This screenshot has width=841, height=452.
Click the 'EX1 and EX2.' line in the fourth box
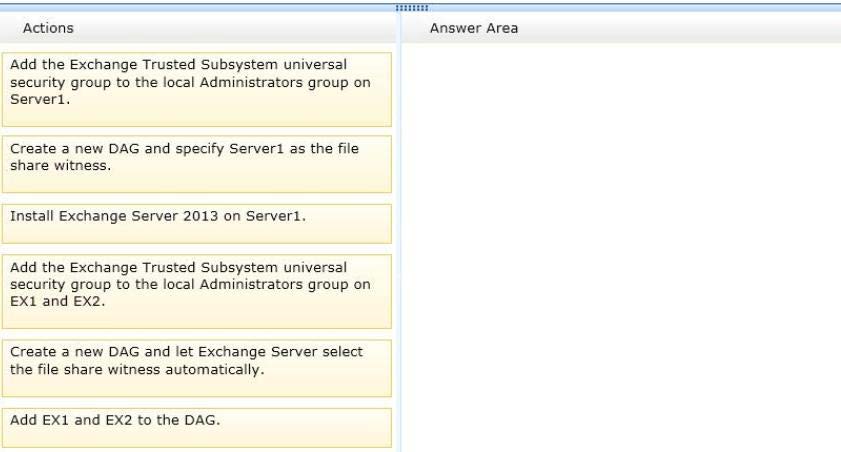pyautogui.click(x=57, y=301)
